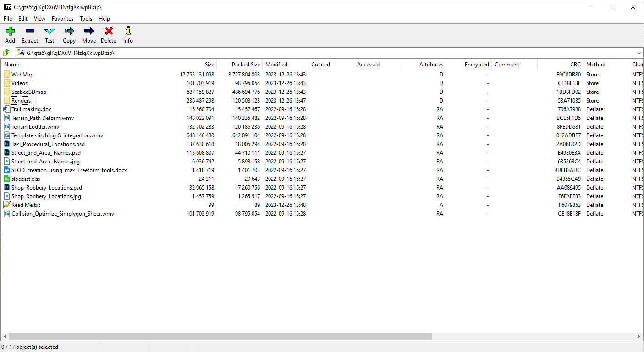644x352 pixels.
Task: Click the Terrain Lodder.wmv file icon
Action: pyautogui.click(x=7, y=126)
